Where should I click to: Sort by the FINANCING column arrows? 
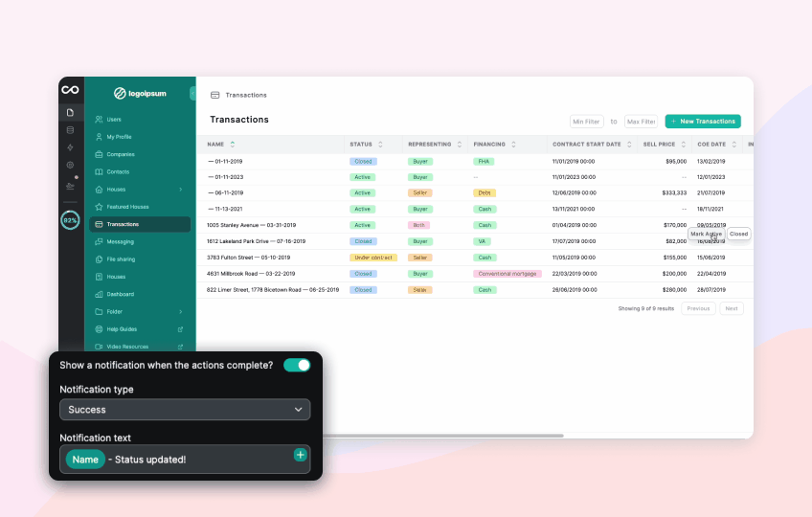tap(513, 145)
